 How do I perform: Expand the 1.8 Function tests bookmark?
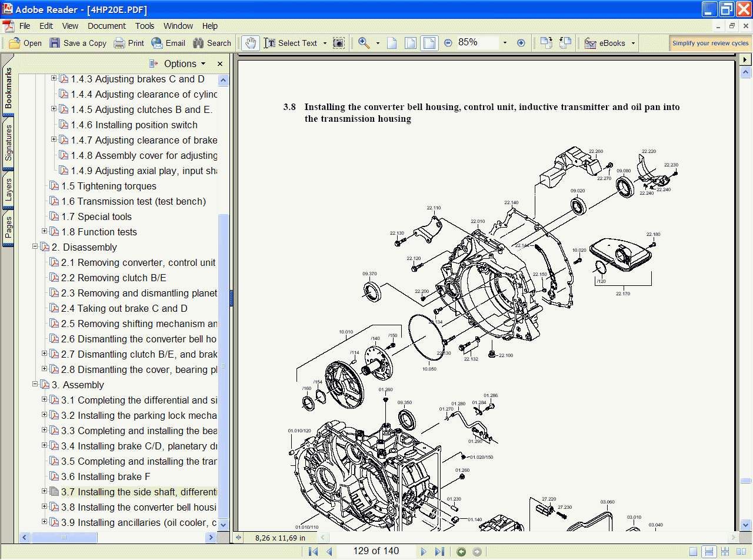[x=44, y=231]
